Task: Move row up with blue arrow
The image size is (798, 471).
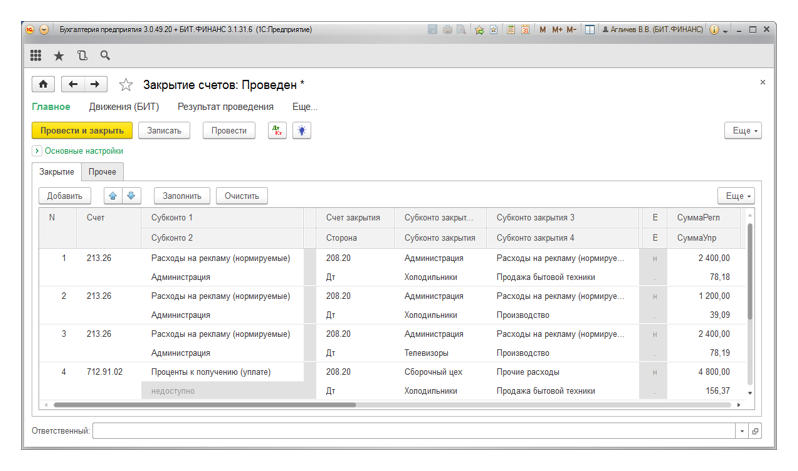Action: (112, 196)
